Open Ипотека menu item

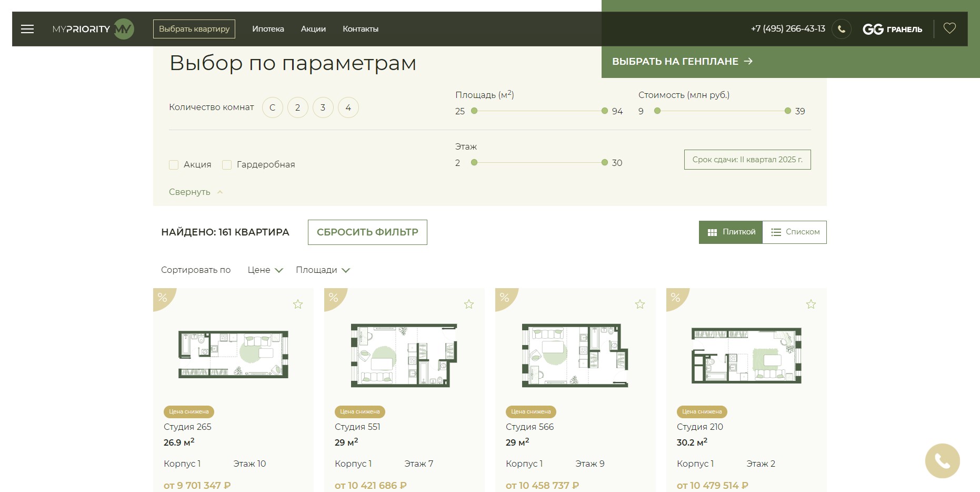coord(268,29)
